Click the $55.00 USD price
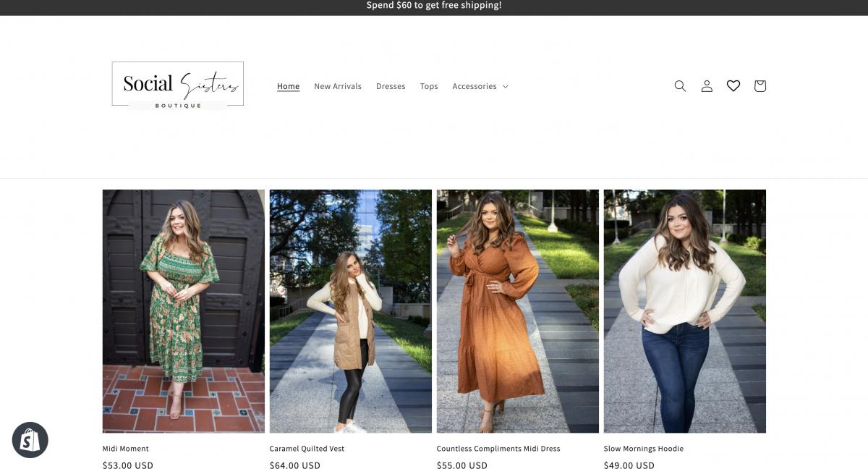This screenshot has width=868, height=469. [462, 465]
